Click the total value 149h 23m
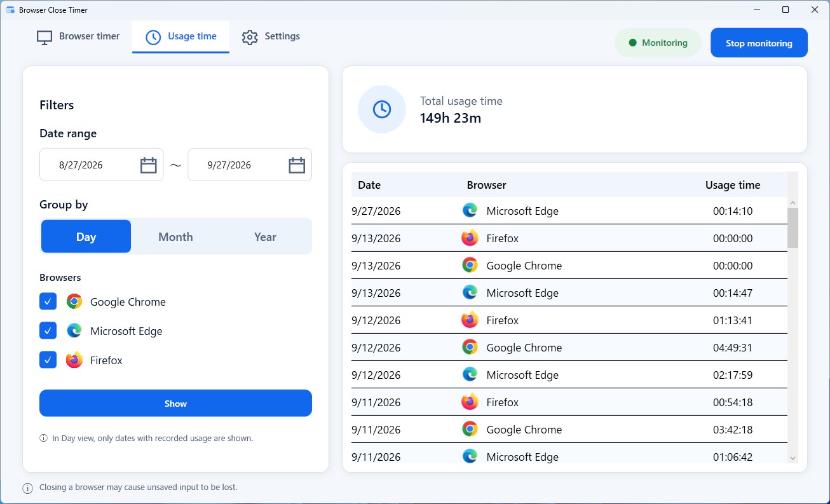This screenshot has width=830, height=504. point(451,118)
